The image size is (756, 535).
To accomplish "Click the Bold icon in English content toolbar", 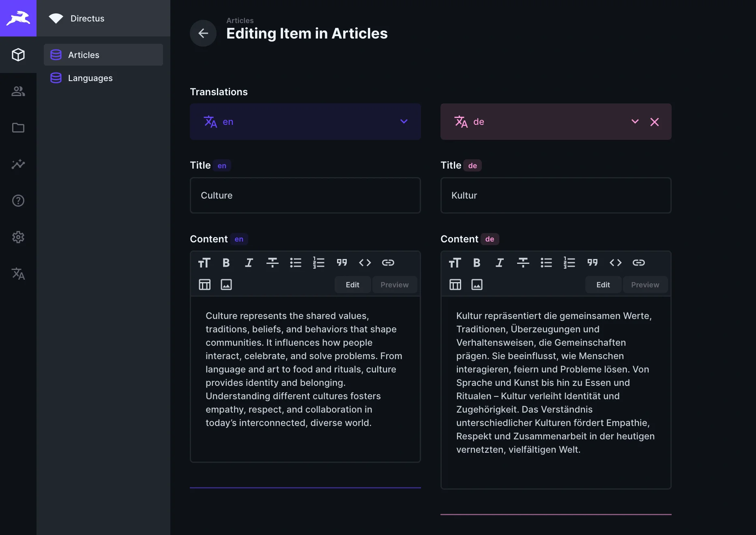I will click(x=226, y=263).
